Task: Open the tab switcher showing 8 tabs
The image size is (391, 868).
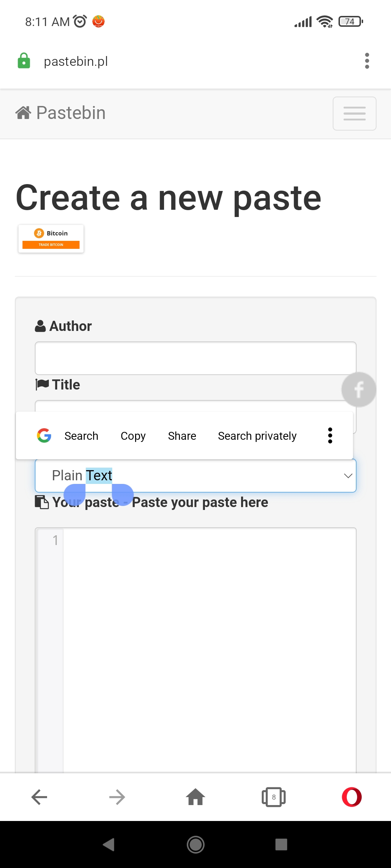Action: click(x=274, y=797)
